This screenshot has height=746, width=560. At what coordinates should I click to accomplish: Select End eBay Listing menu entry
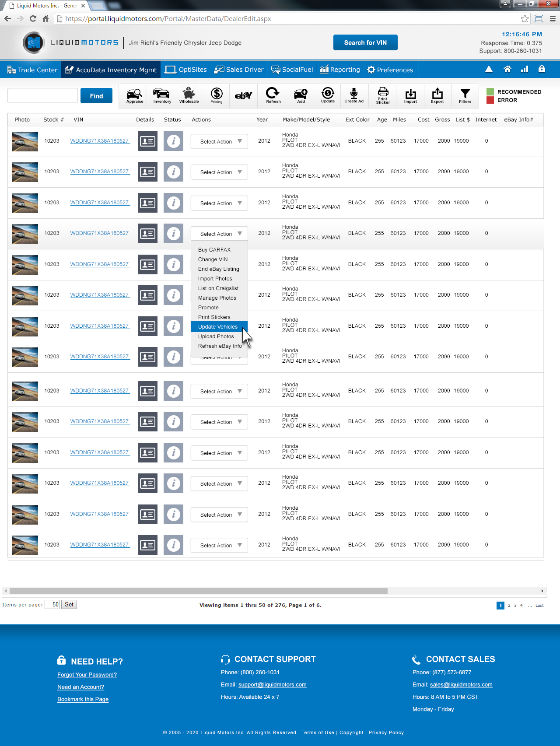point(219,269)
